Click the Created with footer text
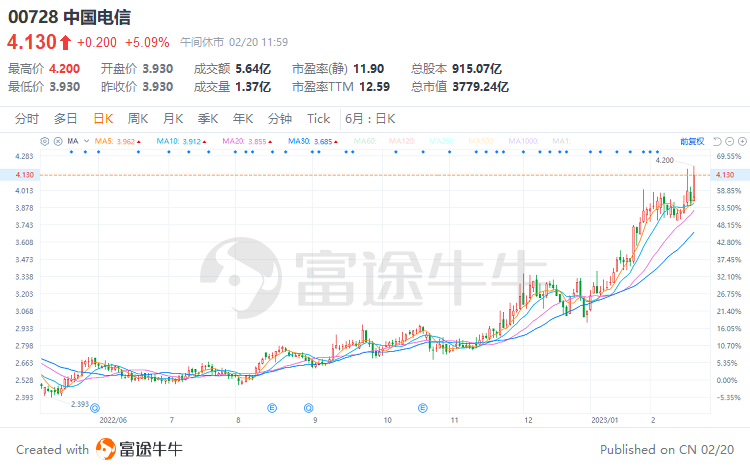 [53, 450]
